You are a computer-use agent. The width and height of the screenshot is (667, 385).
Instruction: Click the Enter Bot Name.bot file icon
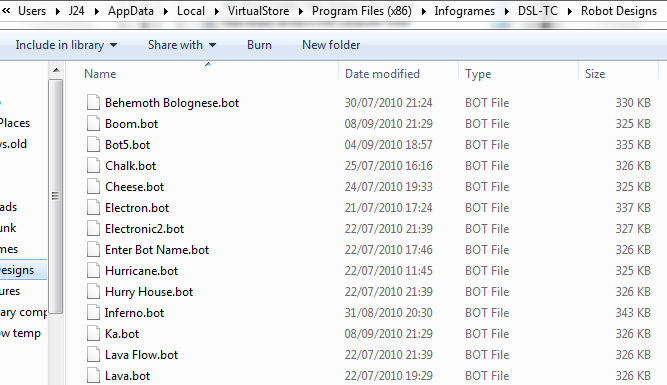tap(93, 249)
